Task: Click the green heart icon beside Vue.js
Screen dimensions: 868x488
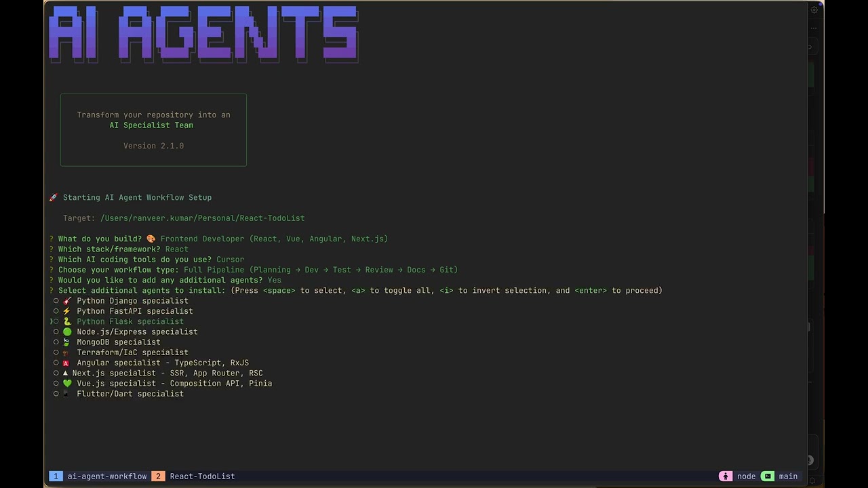Action: tap(66, 384)
